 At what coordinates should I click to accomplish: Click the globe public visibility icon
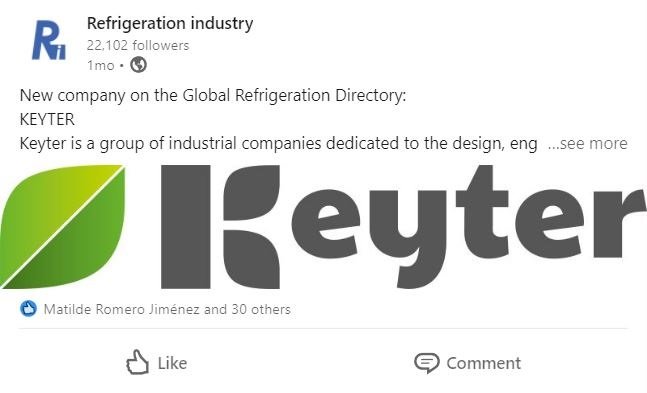pos(138,65)
